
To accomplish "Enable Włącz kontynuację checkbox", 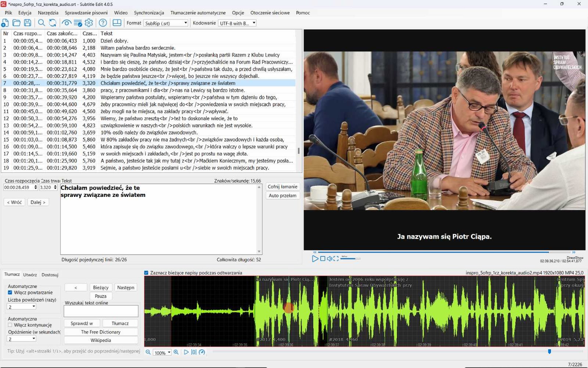I will (10, 325).
